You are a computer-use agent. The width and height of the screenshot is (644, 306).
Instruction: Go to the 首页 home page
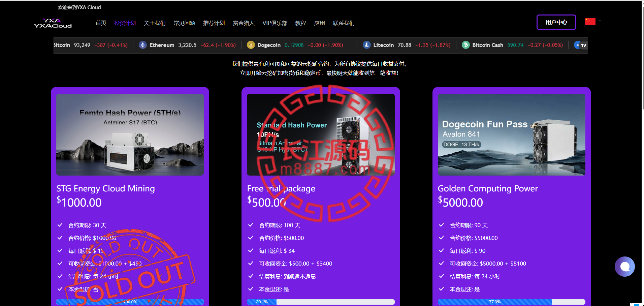101,23
